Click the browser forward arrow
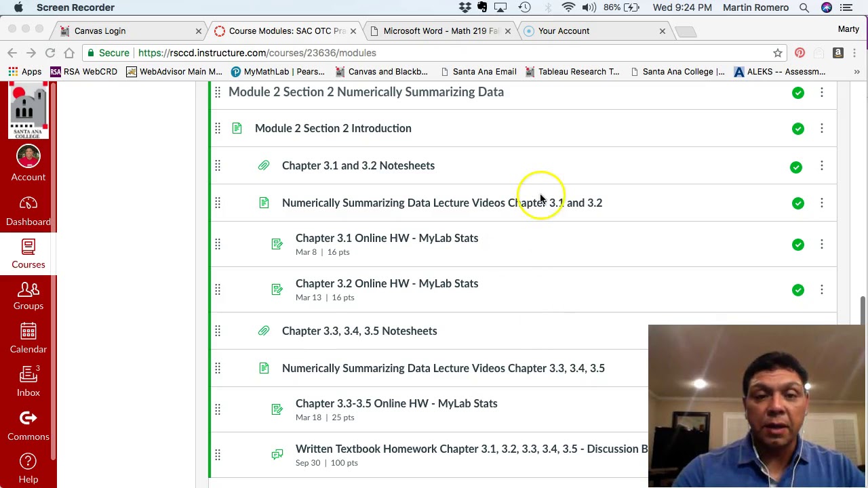This screenshot has width=868, height=488. point(31,53)
